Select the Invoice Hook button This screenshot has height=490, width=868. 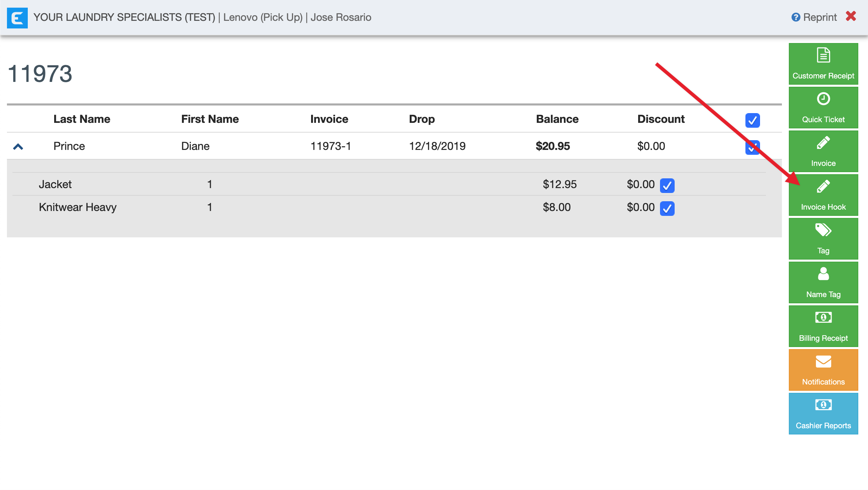(823, 195)
